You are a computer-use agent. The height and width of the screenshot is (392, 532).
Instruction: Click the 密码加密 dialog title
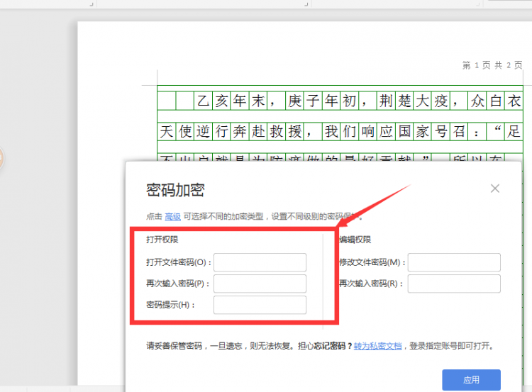175,190
